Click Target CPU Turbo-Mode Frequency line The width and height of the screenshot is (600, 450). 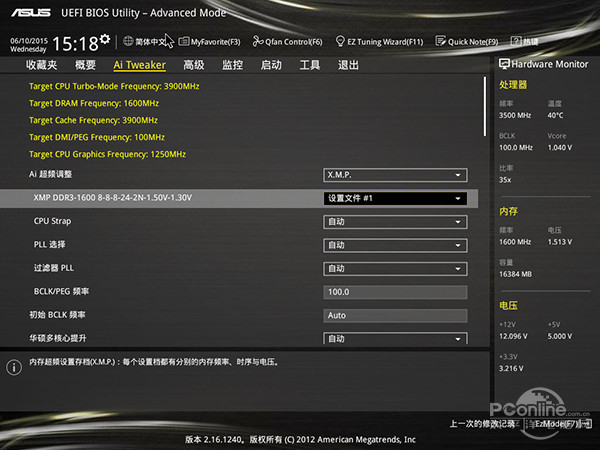(114, 86)
